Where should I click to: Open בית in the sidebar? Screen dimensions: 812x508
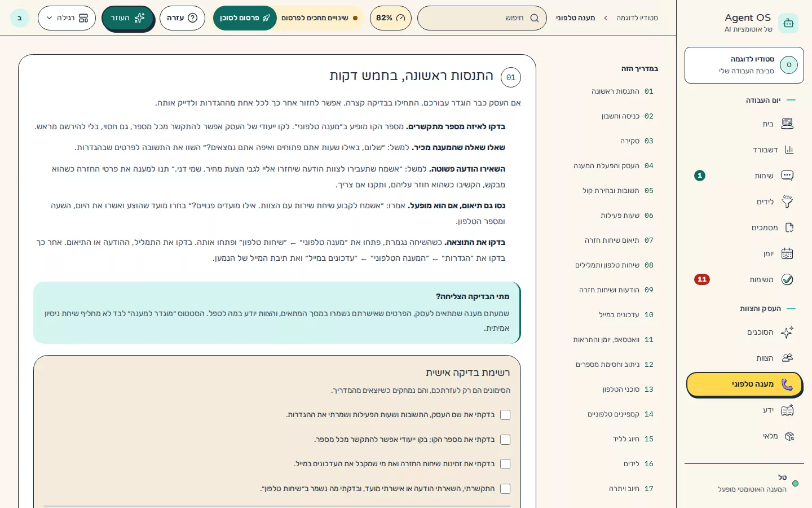tap(744, 124)
